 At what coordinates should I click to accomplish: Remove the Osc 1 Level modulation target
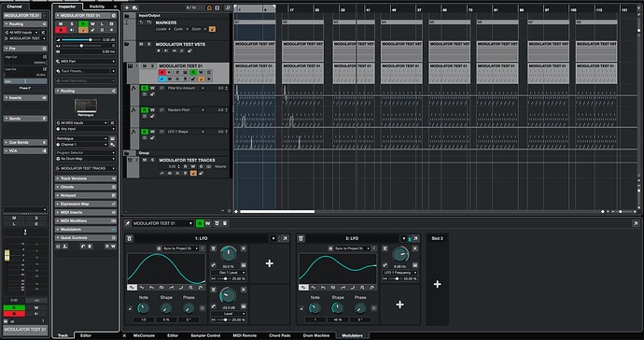tap(244, 248)
